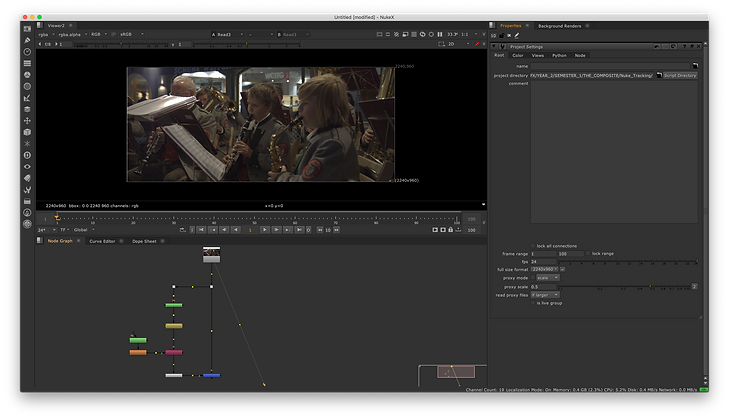This screenshot has width=729, height=418.
Task: Open the ToolSets toolbar menu
Action: (x=27, y=190)
